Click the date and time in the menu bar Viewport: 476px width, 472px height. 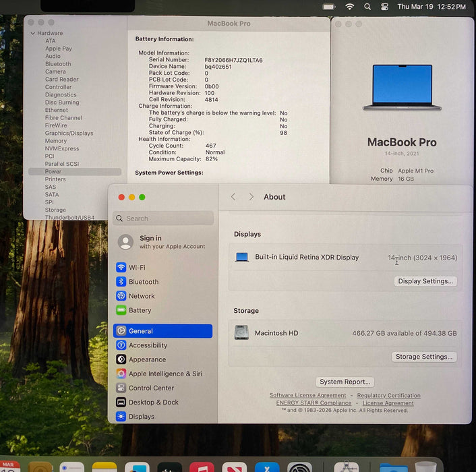[x=432, y=7]
